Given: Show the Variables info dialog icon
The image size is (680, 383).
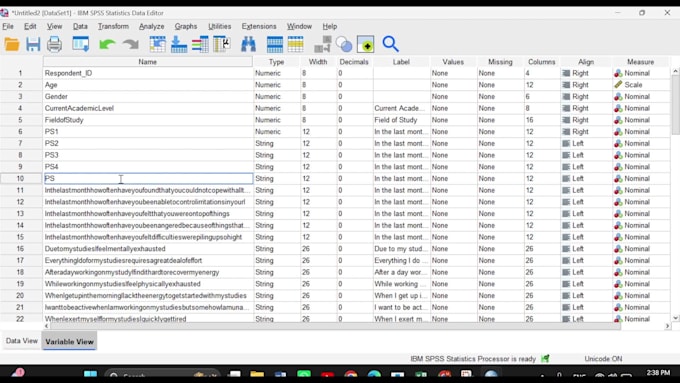Looking at the screenshot, I should [x=200, y=44].
